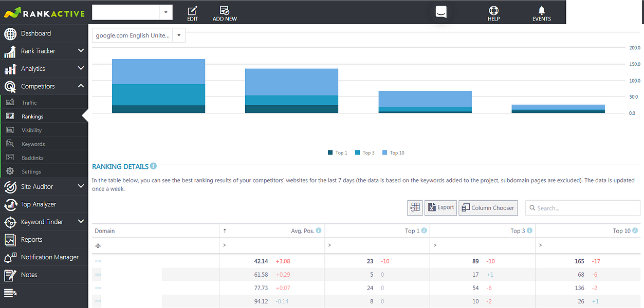Click the RankActive logo
The image size is (644, 308).
point(43,12)
